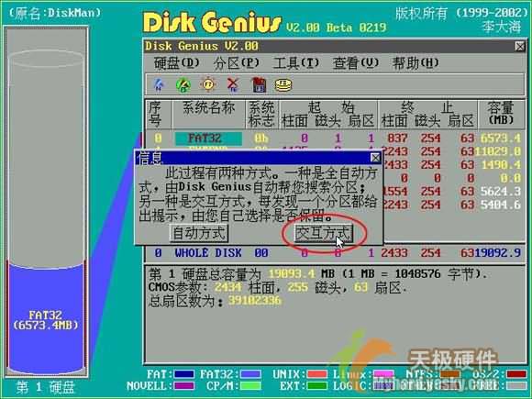Image resolution: width=532 pixels, height=399 pixels.
Task: Click the red X delete toolbar icon
Action: point(233,84)
